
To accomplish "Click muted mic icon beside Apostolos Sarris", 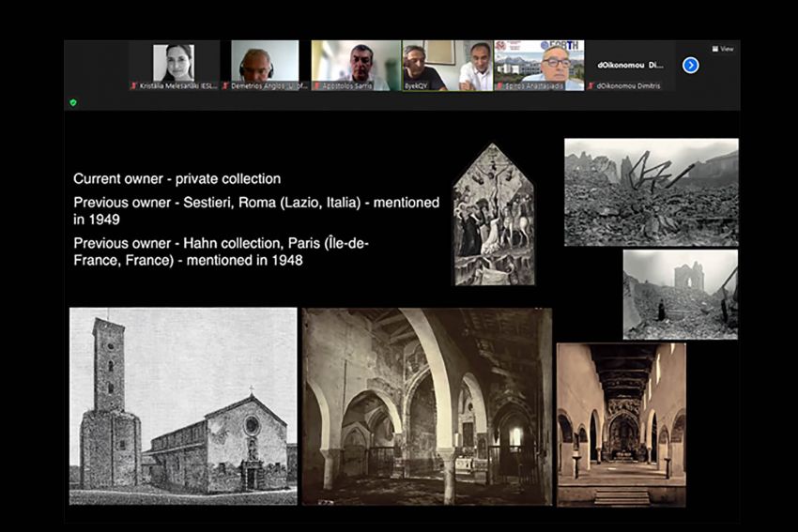I will coord(316,86).
